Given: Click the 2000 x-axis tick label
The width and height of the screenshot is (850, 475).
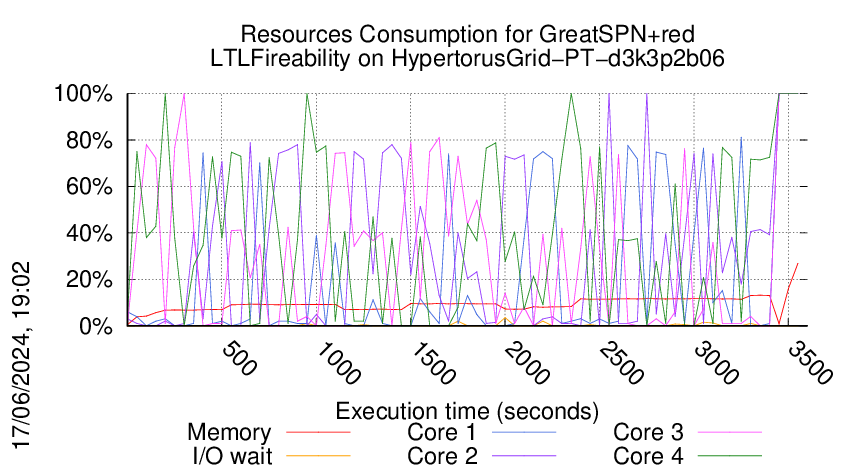Looking at the screenshot, I should tap(527, 363).
